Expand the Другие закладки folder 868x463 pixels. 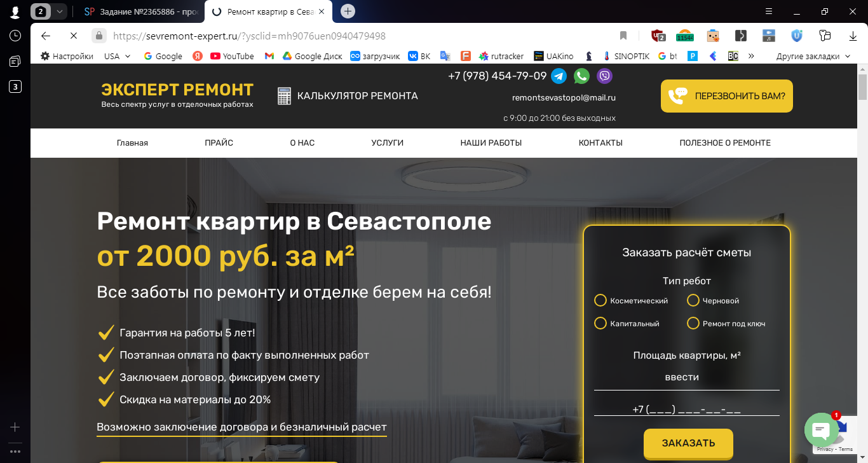pyautogui.click(x=813, y=56)
